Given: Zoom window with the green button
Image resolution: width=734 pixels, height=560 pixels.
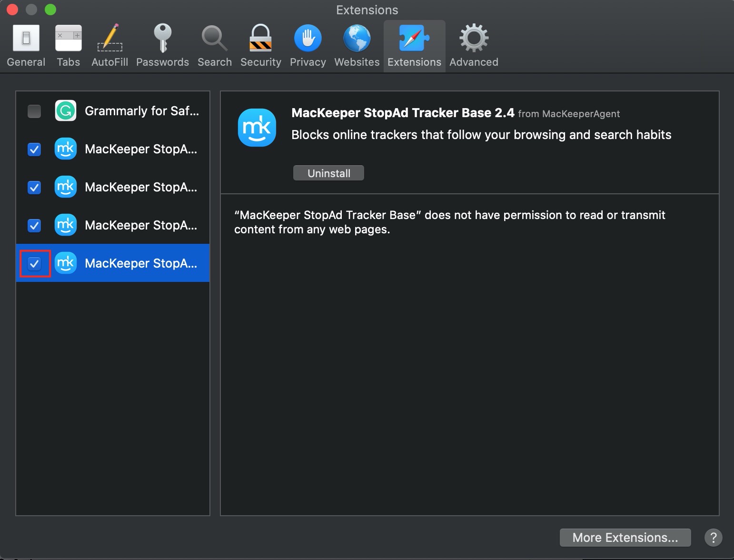Looking at the screenshot, I should click(x=50, y=10).
